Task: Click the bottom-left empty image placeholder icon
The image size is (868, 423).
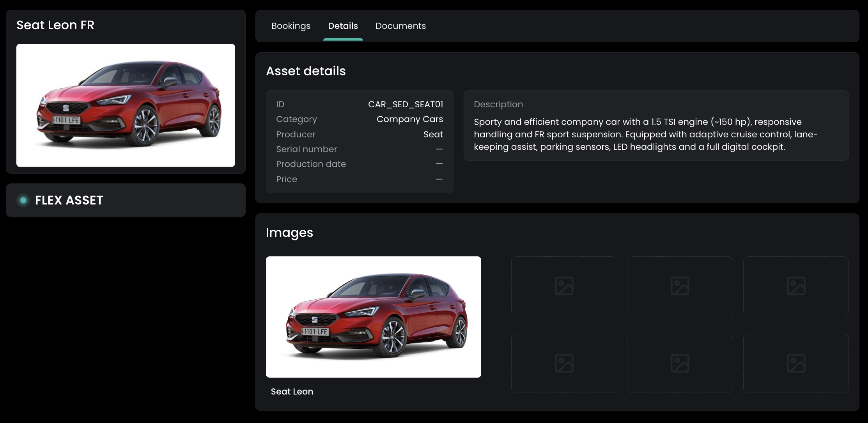Action: 564,363
